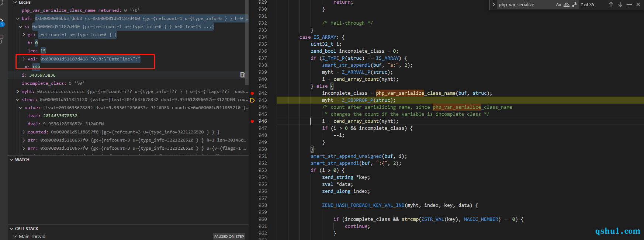
Task: Toggle Match Whole Word in find widget
Action: pos(567,4)
